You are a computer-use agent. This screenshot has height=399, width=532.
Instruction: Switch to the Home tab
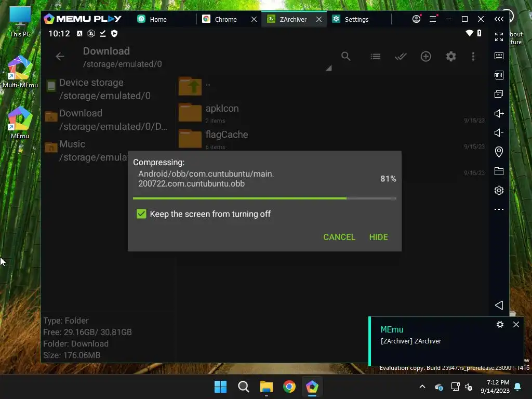click(152, 19)
